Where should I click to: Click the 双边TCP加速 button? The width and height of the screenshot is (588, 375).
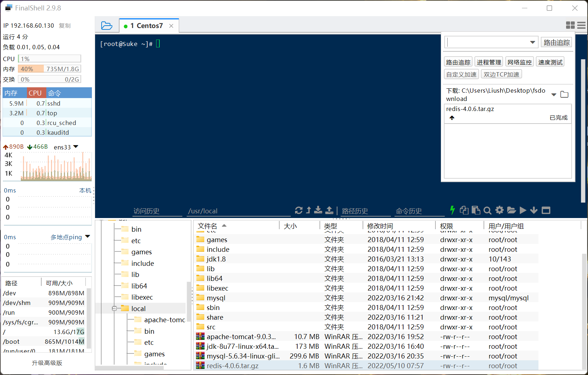[x=501, y=74]
